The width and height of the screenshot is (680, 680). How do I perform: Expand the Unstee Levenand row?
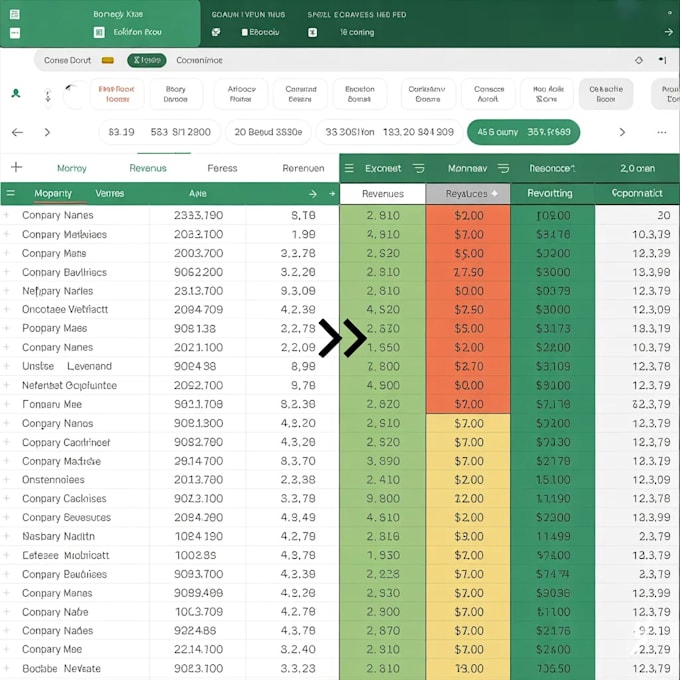[x=7, y=366]
